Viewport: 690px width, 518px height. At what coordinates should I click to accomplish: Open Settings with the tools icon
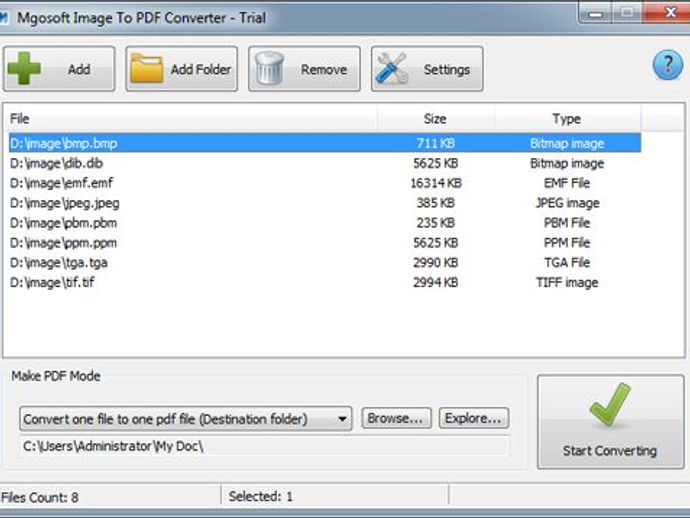coord(391,69)
